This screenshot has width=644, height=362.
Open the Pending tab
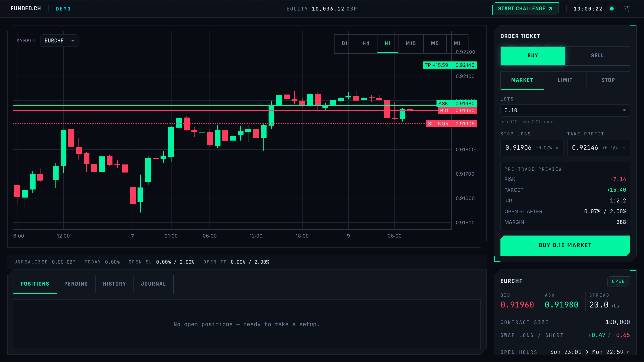76,284
